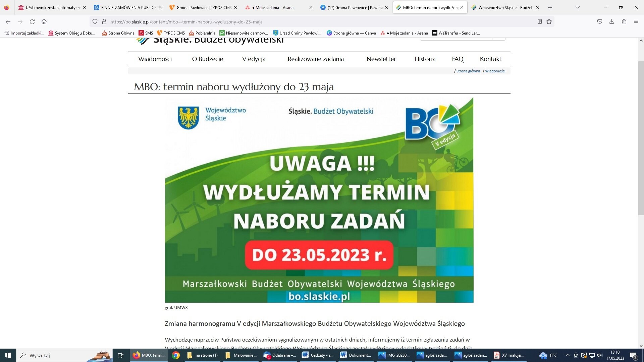This screenshot has height=362, width=644.
Task: Expand the list all tabs dropdown
Action: [x=577, y=7]
